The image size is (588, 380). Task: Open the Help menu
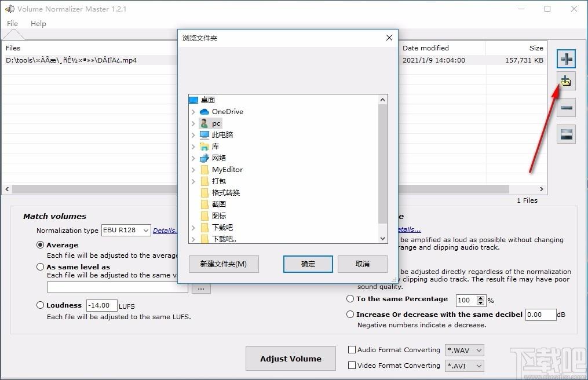38,24
